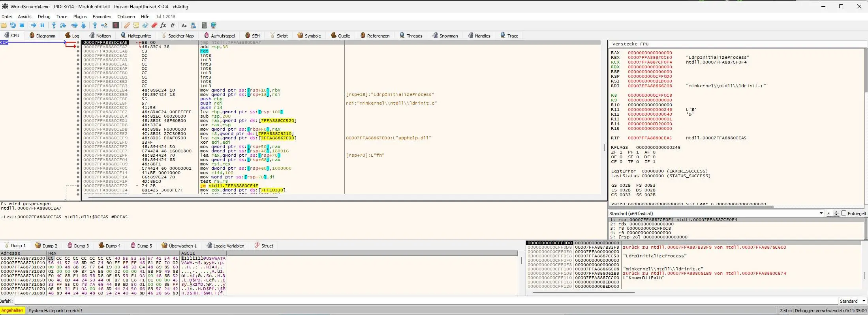
Task: Switch to the Haltepunkte tab
Action: 136,36
